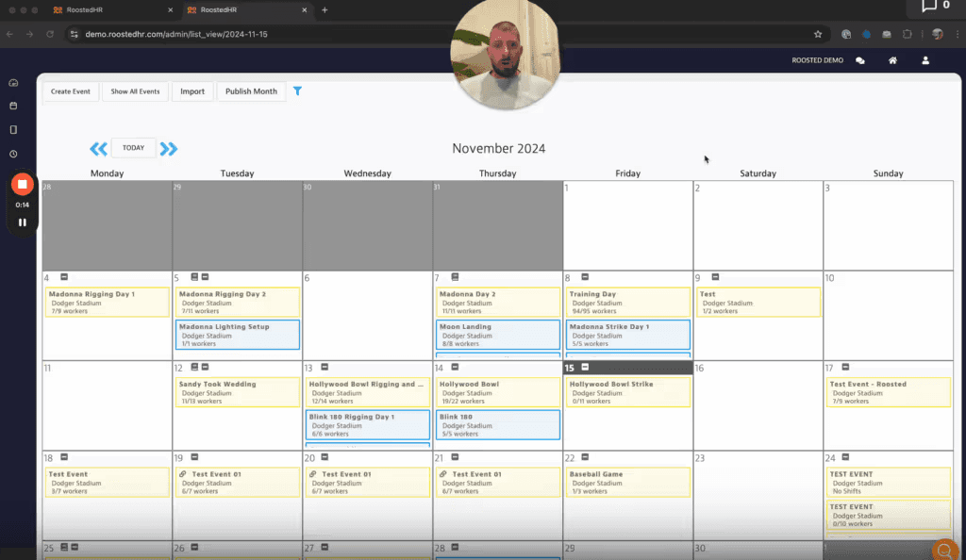The image size is (966, 560).
Task: Reload the browser page
Action: tap(50, 35)
